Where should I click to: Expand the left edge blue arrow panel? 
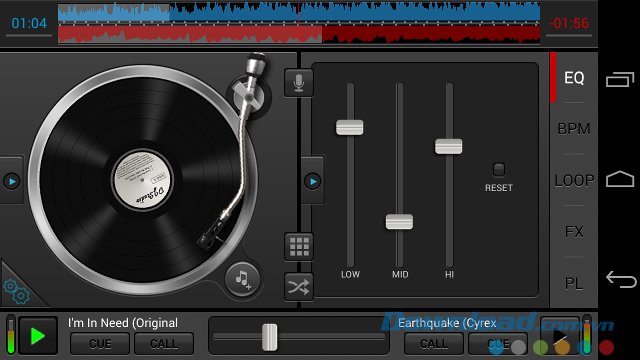click(12, 181)
